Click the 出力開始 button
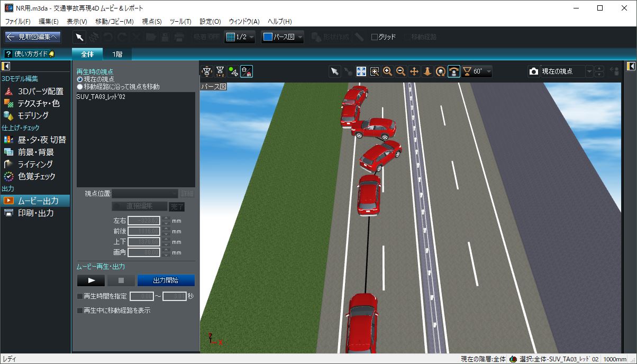The width and height of the screenshot is (637, 364). pyautogui.click(x=166, y=280)
